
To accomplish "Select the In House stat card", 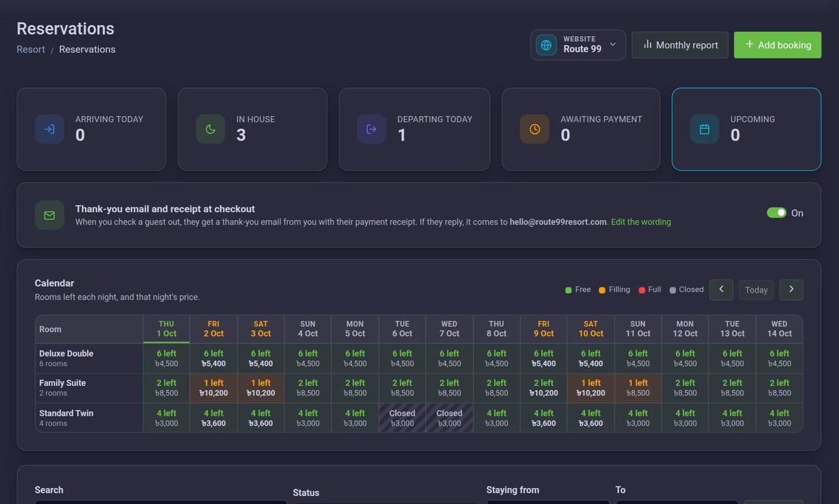I will pyautogui.click(x=253, y=129).
